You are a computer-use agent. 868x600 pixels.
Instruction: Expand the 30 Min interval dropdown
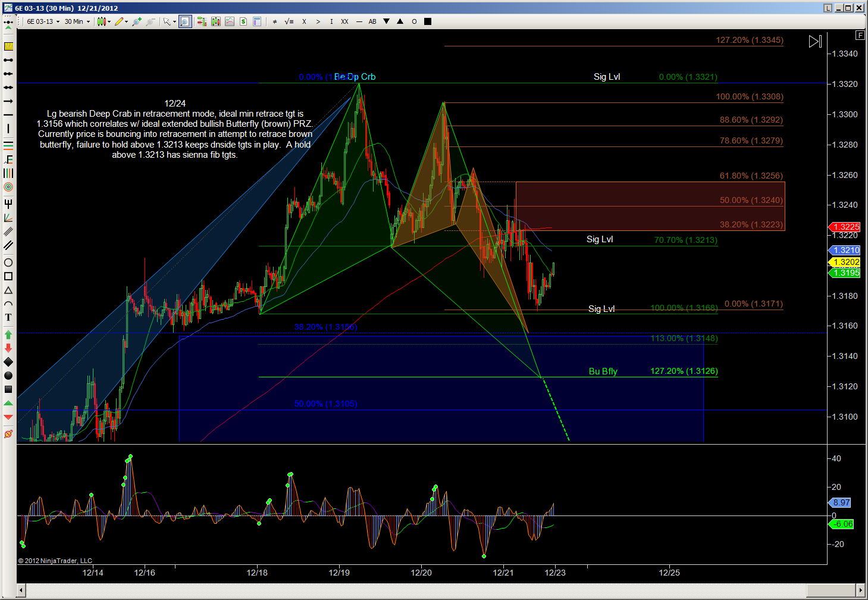click(77, 21)
